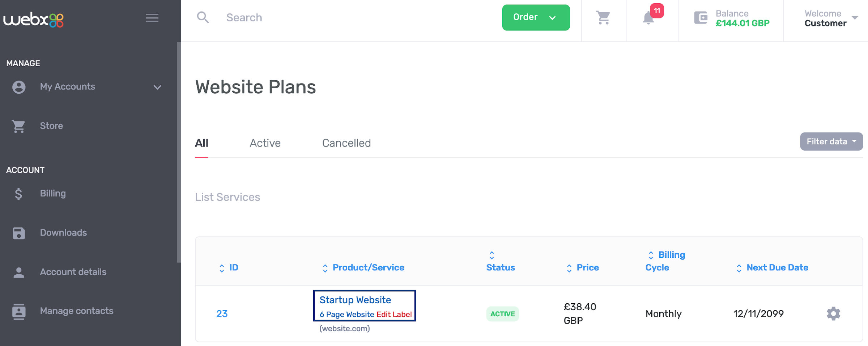Open Downloads in the sidebar
Viewport: 868px width, 346px height.
click(63, 233)
